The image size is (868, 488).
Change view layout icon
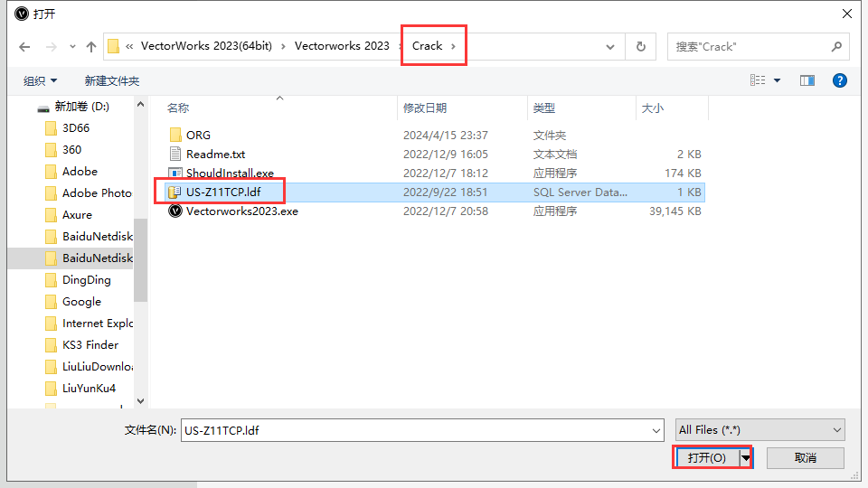pyautogui.click(x=758, y=80)
